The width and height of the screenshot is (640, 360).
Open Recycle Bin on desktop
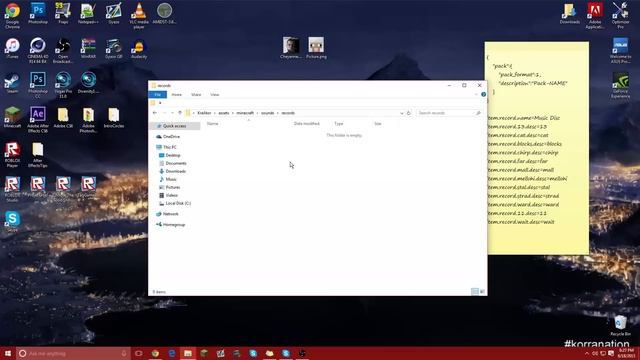(620, 325)
